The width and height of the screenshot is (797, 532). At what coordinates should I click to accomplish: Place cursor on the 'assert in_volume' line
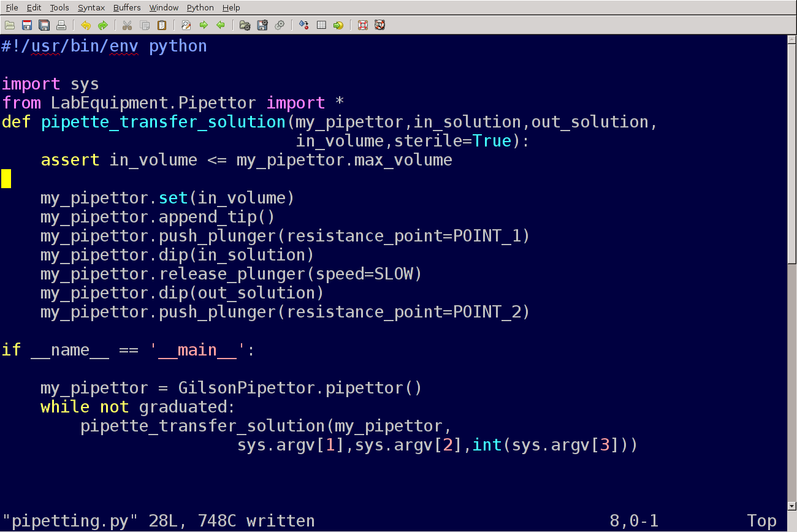[x=245, y=160]
